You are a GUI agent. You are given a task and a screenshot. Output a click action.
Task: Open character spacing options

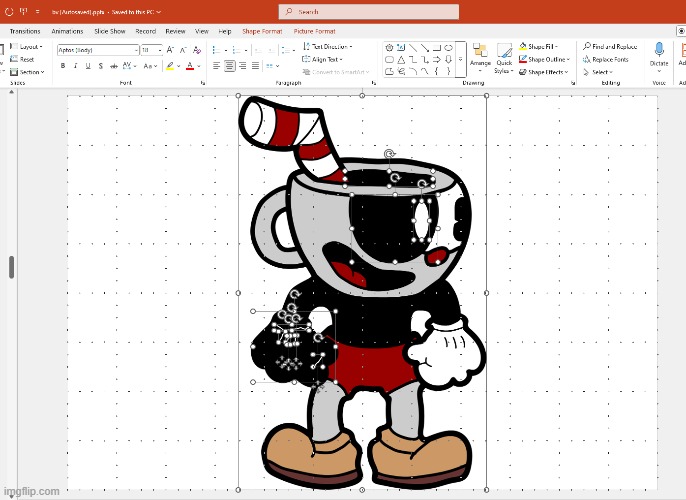coord(130,66)
